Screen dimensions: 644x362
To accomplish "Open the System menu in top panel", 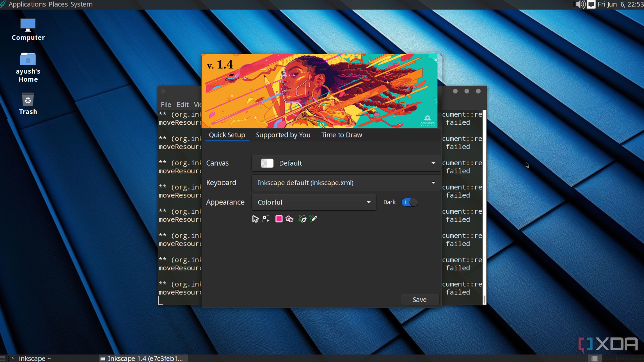I will [x=82, y=4].
